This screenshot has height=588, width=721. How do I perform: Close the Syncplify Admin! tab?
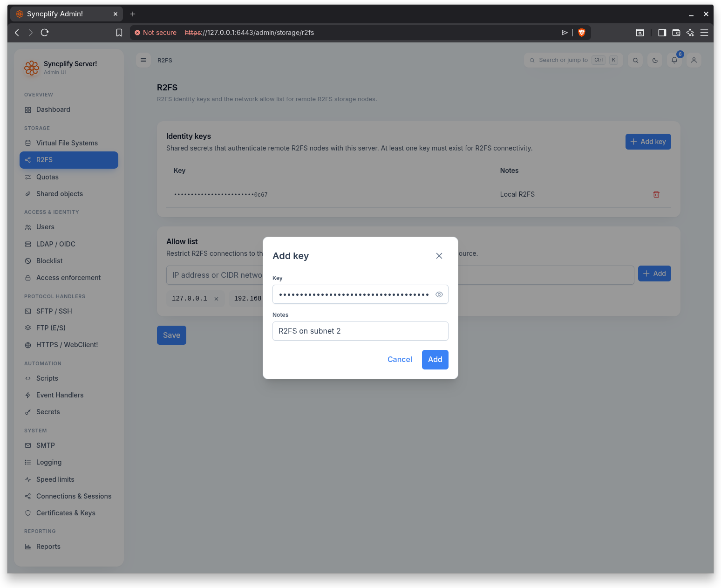tap(116, 14)
